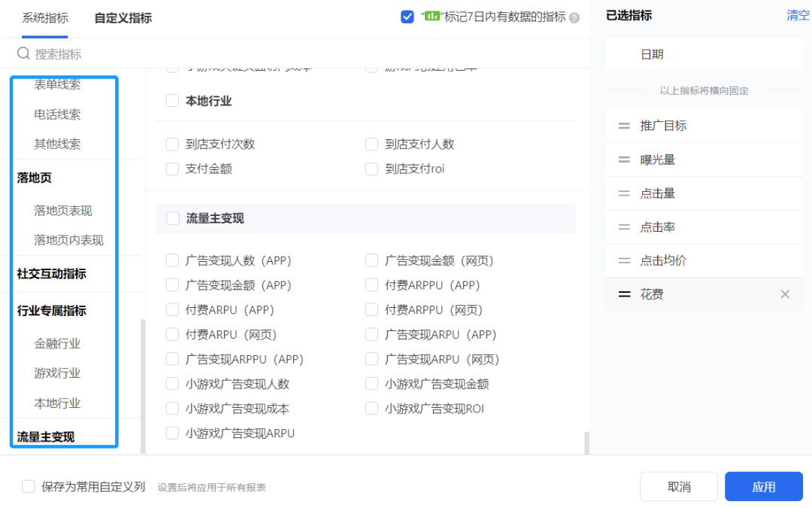
Task: Select 社交互动指标 category
Action: tap(51, 274)
